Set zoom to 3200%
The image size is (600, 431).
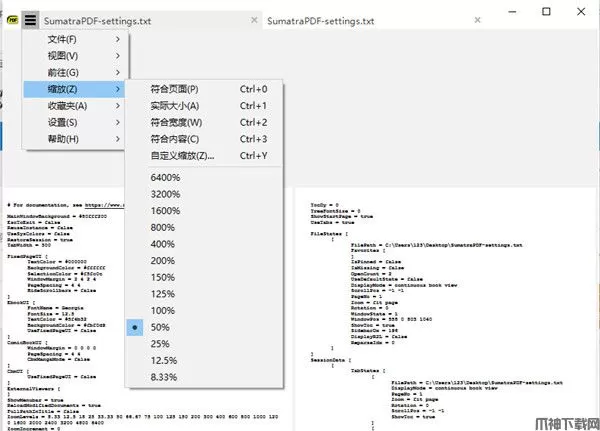(205, 194)
